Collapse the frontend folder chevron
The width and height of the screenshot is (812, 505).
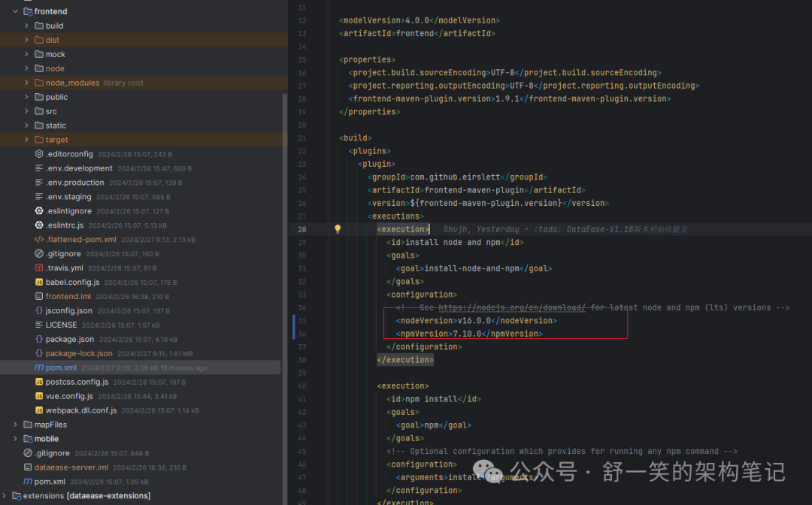point(16,11)
